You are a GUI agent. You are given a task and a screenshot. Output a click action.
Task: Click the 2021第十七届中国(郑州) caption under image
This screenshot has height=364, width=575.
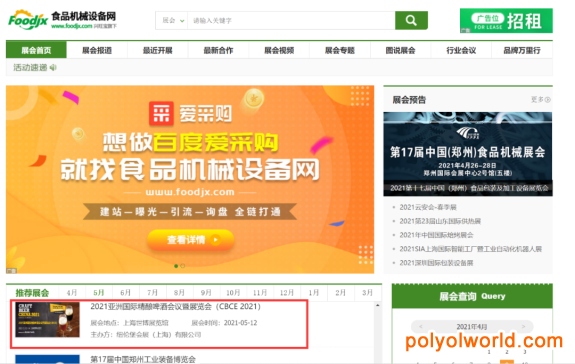click(469, 188)
